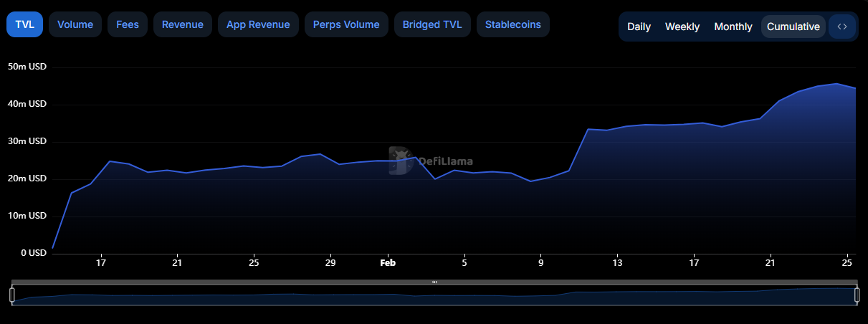Select the Bridged TVL tab
Screen dimensions: 868x324
coord(432,24)
